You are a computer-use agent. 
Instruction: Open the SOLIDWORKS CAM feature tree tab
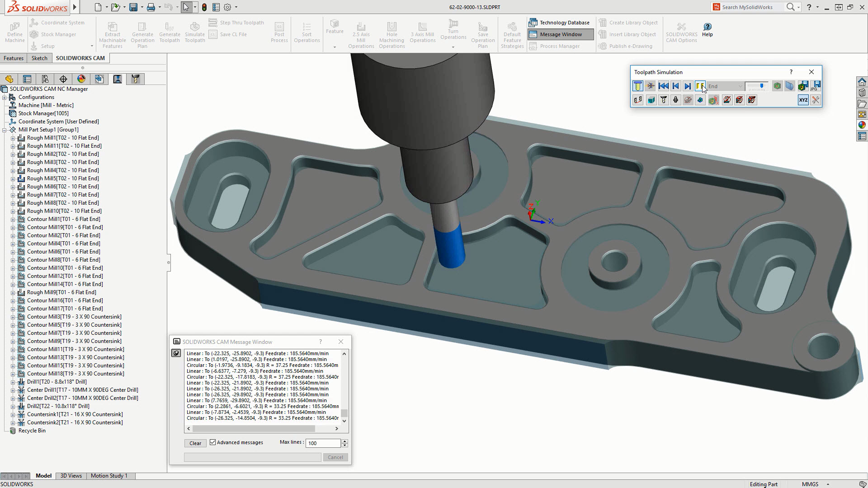coord(99,79)
